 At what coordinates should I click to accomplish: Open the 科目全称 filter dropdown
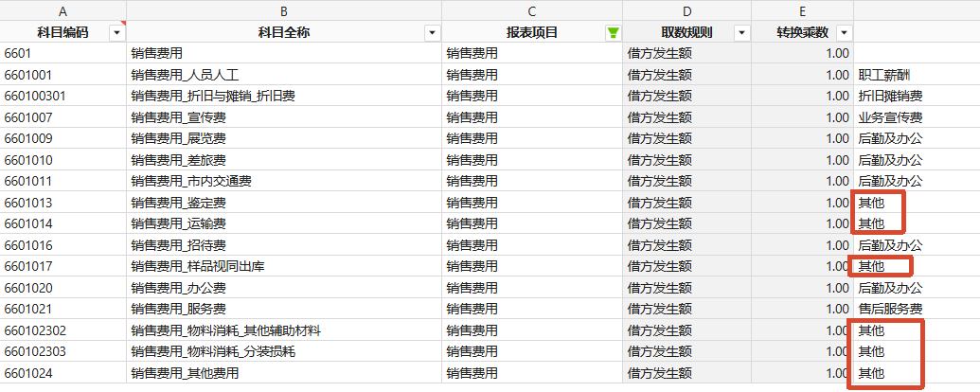click(432, 33)
